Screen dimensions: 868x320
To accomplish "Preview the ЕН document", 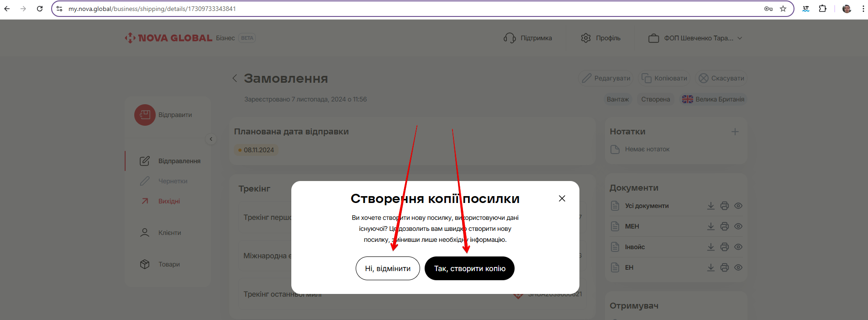I will (x=738, y=267).
